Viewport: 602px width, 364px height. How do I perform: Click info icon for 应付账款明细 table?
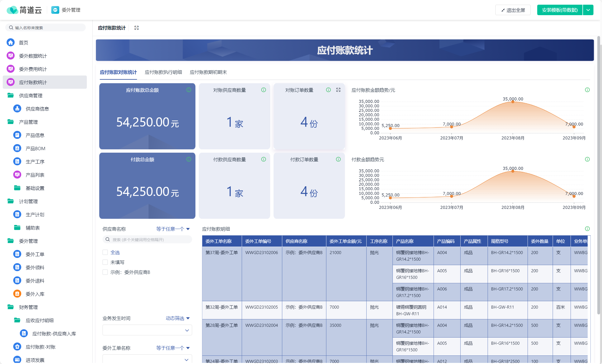(587, 229)
